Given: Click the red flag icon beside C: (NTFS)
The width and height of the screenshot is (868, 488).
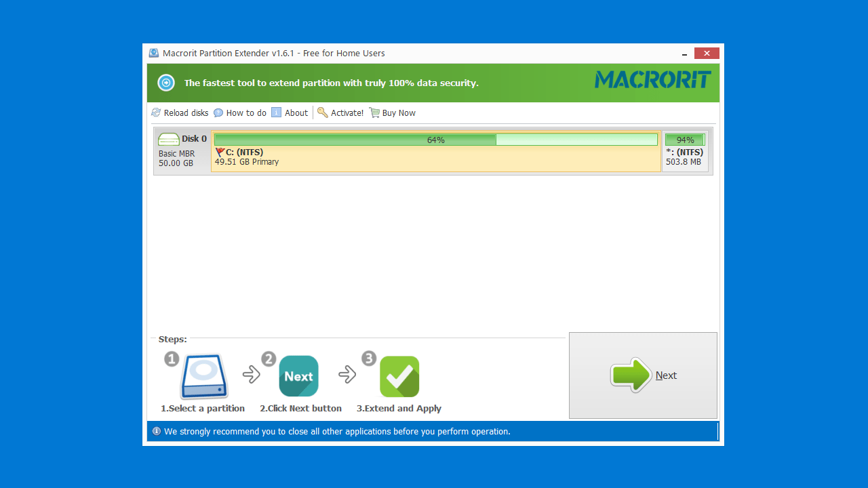Looking at the screenshot, I should tap(220, 152).
